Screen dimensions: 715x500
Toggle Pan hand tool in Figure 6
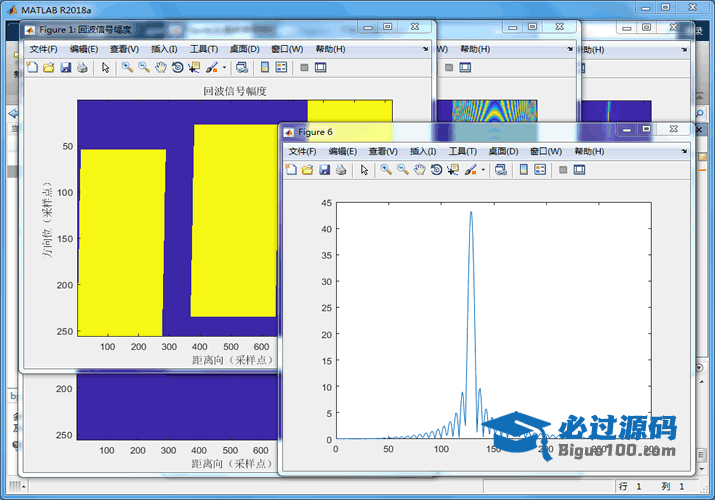420,170
